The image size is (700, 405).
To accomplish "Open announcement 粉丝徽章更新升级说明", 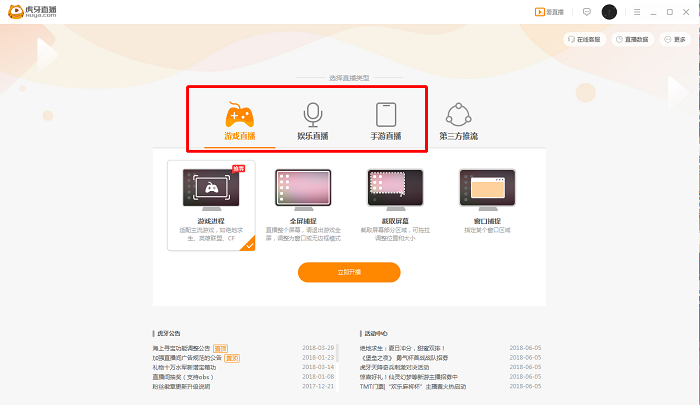I will pyautogui.click(x=181, y=387).
